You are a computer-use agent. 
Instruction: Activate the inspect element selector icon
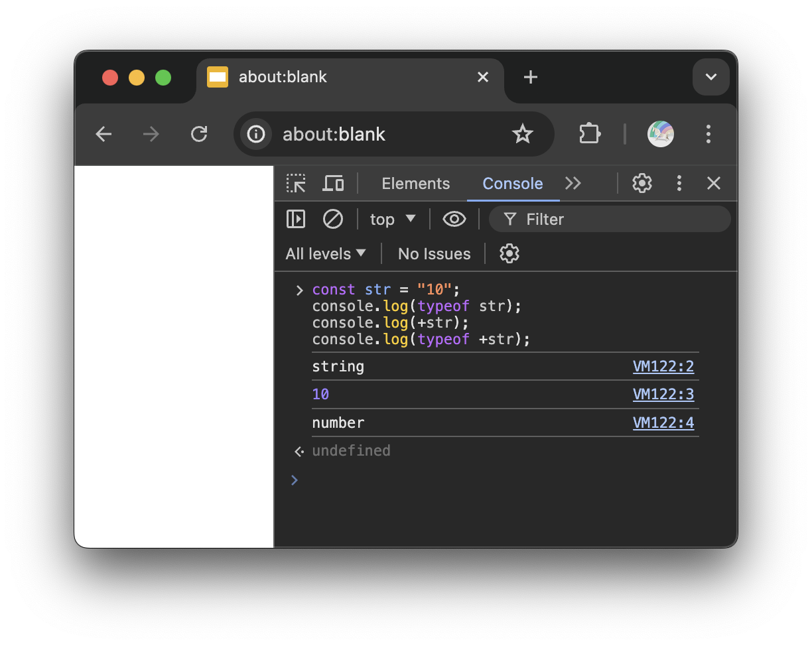296,184
